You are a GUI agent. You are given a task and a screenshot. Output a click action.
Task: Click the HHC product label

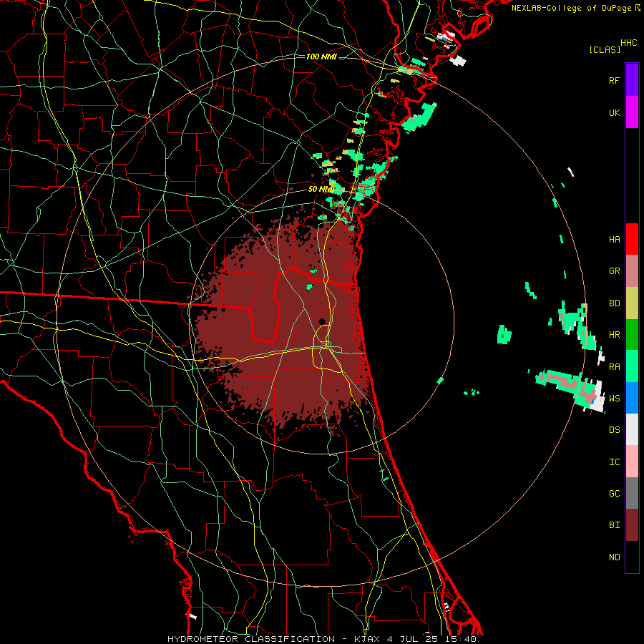pos(629,43)
